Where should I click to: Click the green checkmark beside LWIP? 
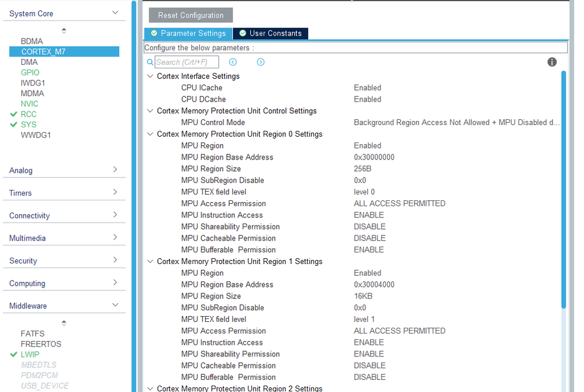tap(14, 355)
